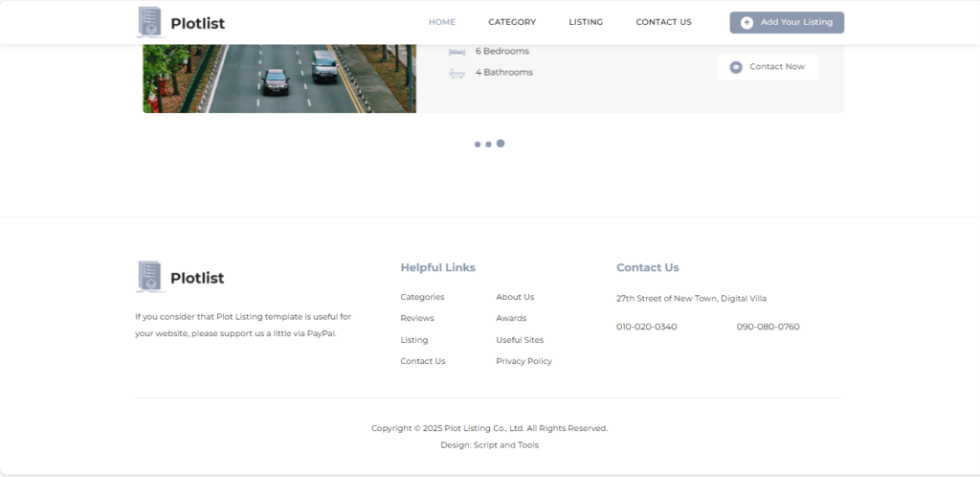Click the footer Plotlist building logo
980x477 pixels.
pyautogui.click(x=150, y=277)
